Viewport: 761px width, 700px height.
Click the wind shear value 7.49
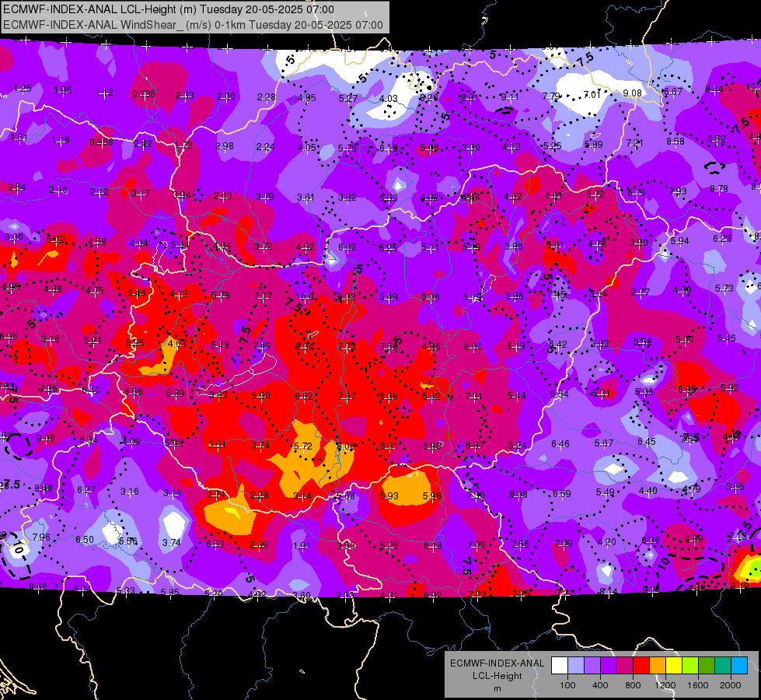tap(262, 346)
